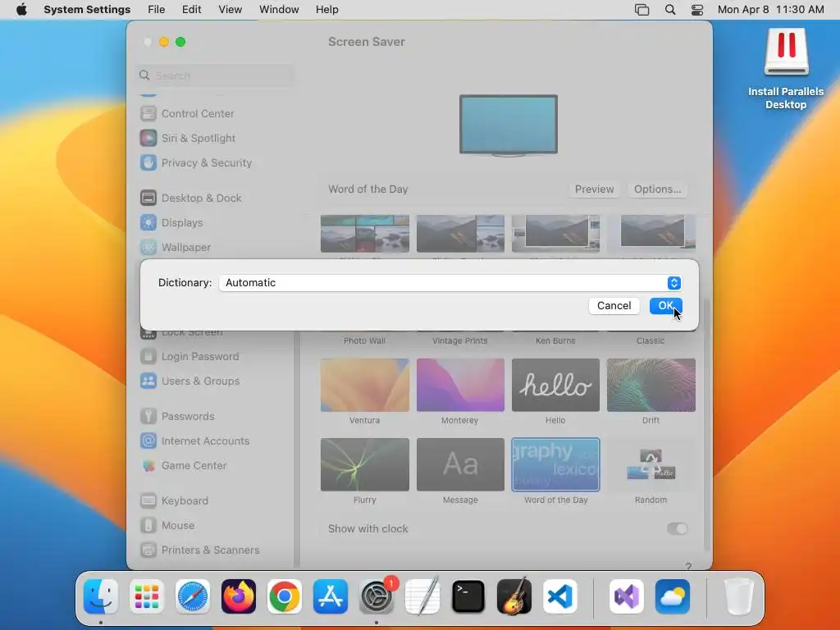The width and height of the screenshot is (840, 630).
Task: Open Finder from the Dock
Action: tap(101, 597)
